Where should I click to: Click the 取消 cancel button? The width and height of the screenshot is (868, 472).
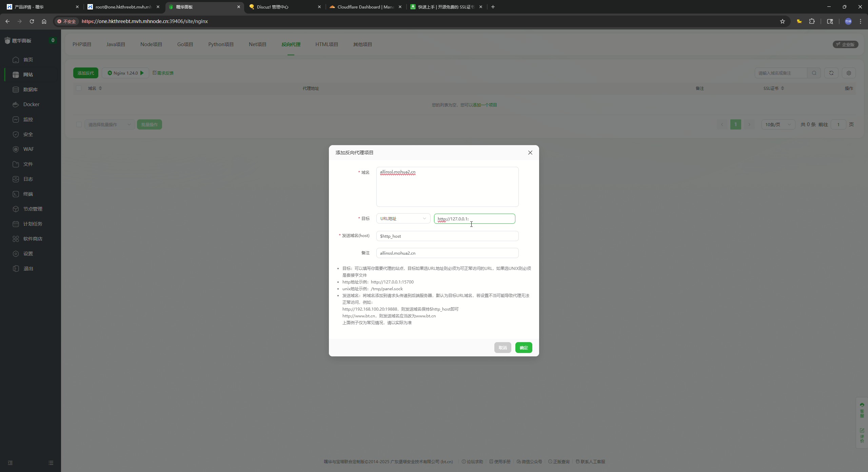point(502,348)
